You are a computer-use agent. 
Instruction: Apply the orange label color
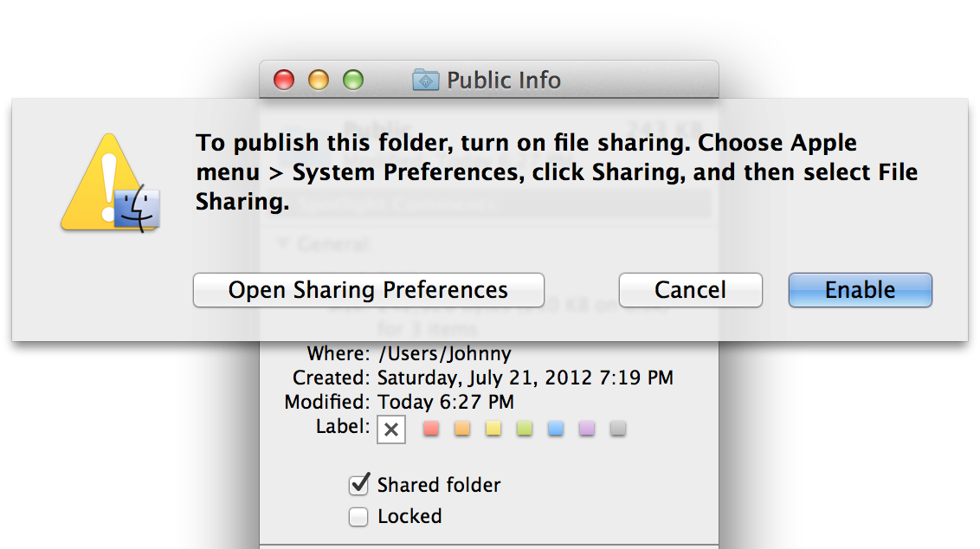(462, 429)
